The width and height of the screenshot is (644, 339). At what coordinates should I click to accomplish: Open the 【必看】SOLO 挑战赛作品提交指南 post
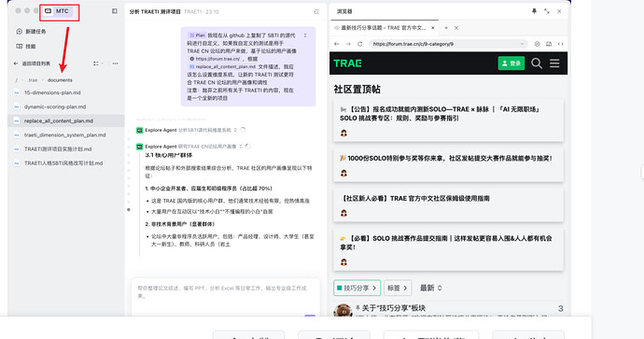coord(446,243)
